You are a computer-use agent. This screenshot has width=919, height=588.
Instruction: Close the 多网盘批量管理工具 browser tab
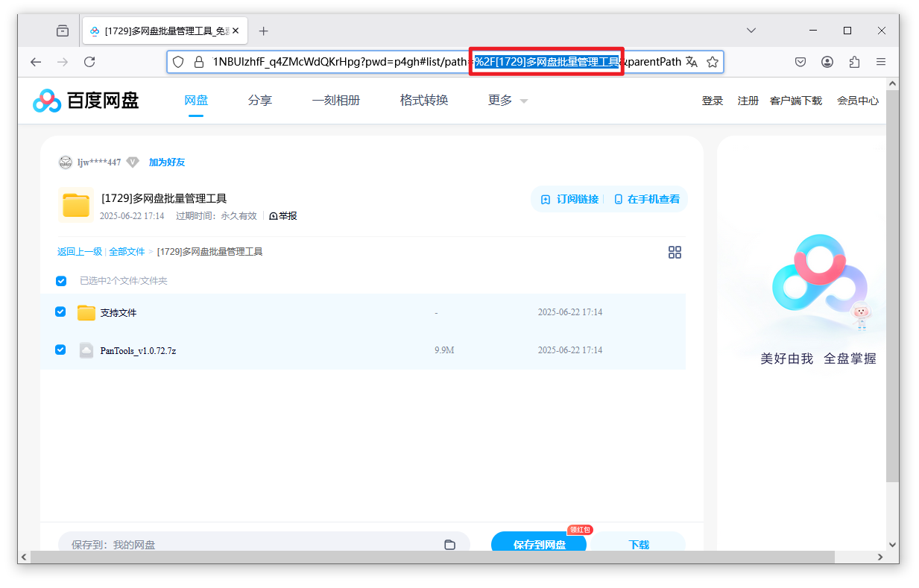point(236,31)
